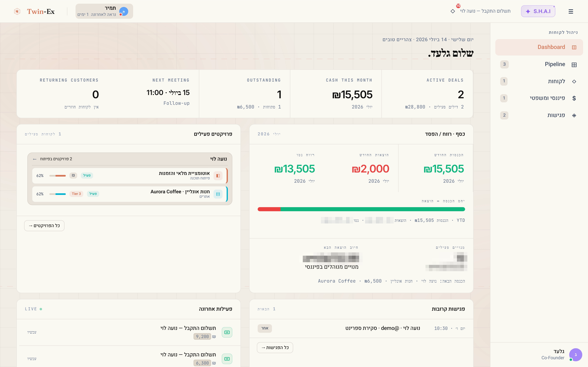Click the כל הפגישות button
The height and width of the screenshot is (367, 588).
275,348
